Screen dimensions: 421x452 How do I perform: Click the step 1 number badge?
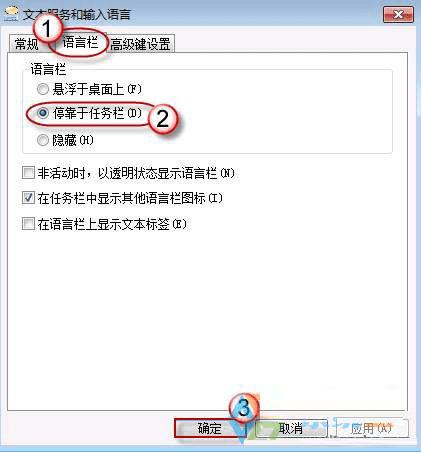tap(47, 29)
